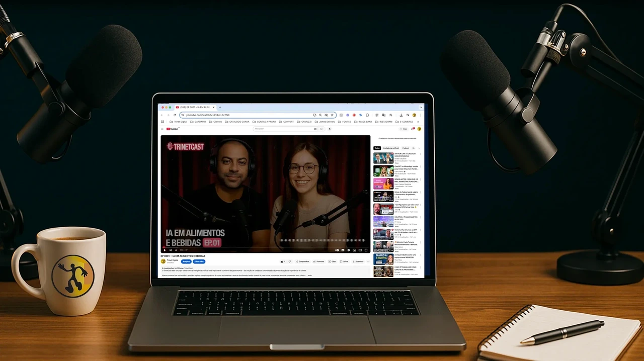Image resolution: width=644 pixels, height=361 pixels.
Task: Open MANUS AI suggested video thumbnail
Action: 383,259
